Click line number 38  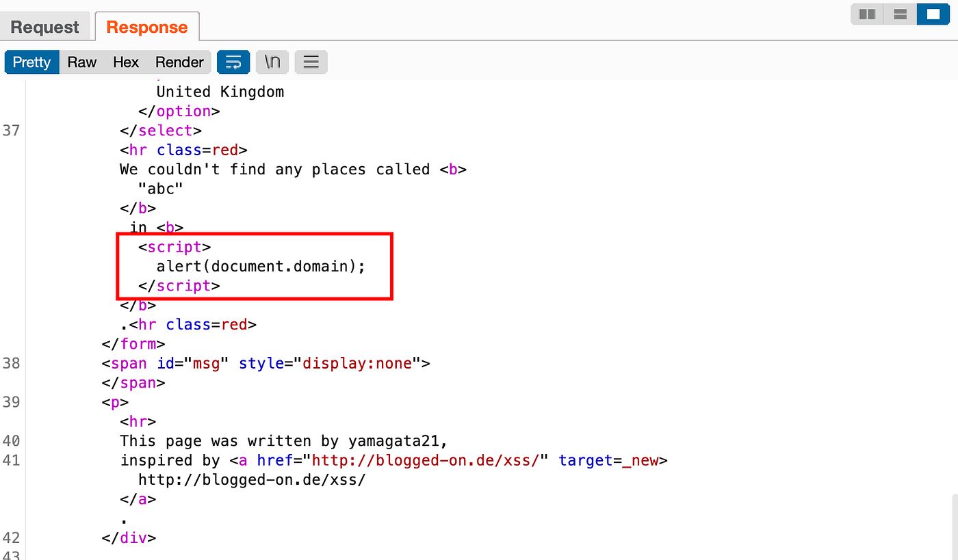coord(12,363)
